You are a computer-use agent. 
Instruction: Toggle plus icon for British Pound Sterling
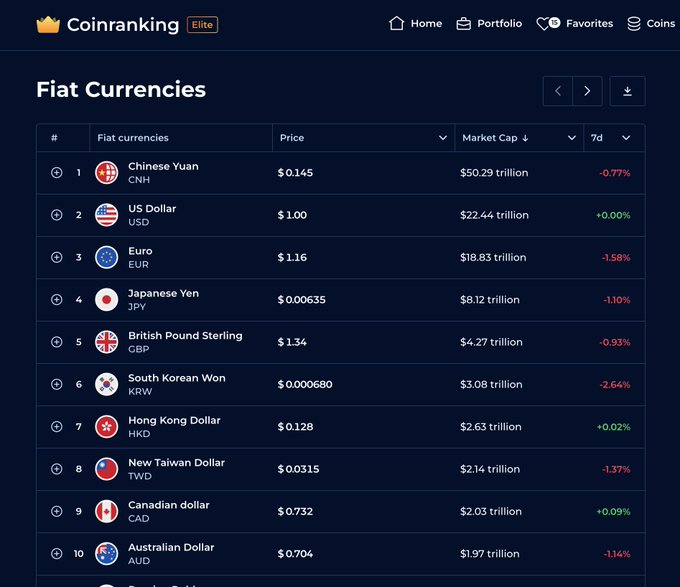tap(57, 342)
